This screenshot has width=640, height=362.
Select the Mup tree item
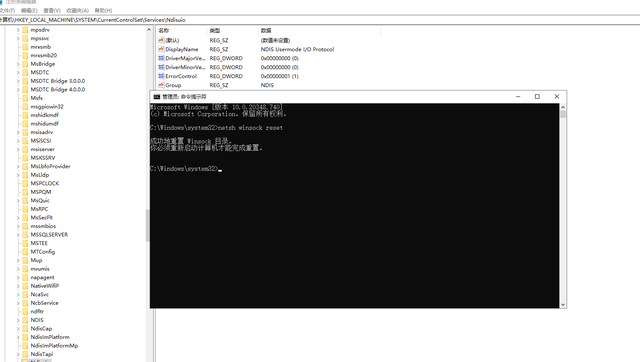[36, 260]
